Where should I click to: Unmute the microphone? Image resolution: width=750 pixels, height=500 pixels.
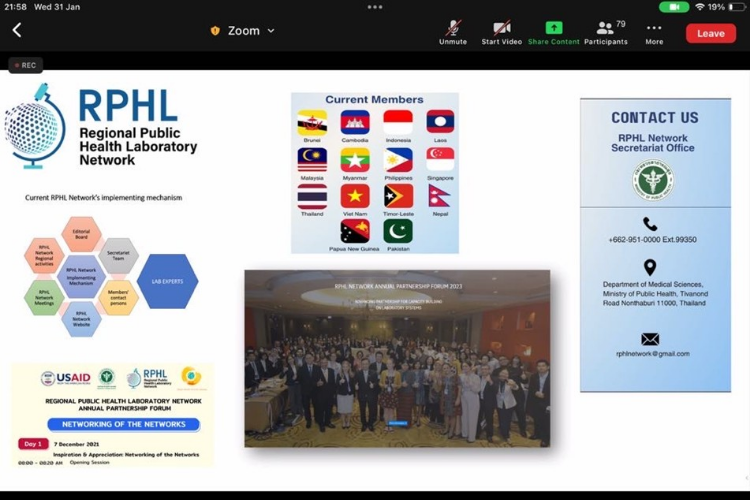pyautogui.click(x=453, y=33)
